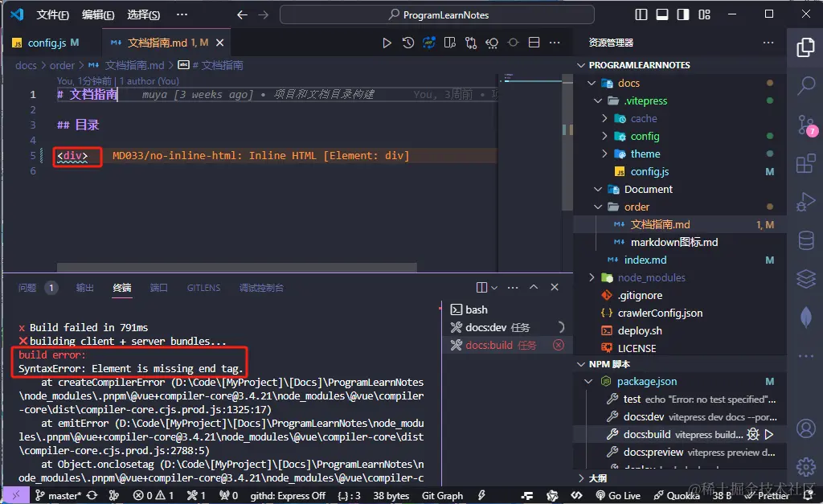The width and height of the screenshot is (823, 504).
Task: Open editor toolbar more actions ellipsis
Action: pos(555,43)
